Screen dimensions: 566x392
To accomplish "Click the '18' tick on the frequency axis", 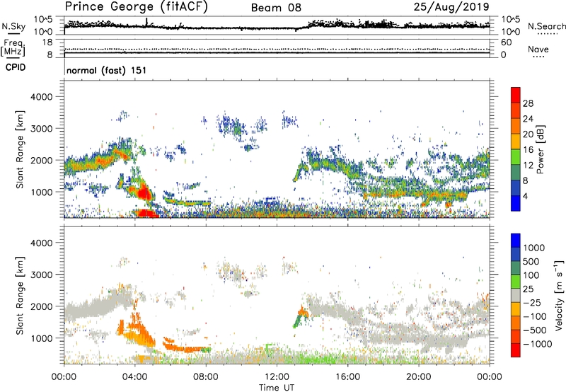I will [x=47, y=42].
